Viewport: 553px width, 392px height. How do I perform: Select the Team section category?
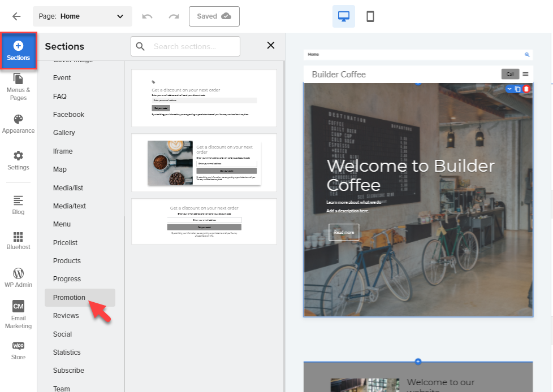point(62,389)
